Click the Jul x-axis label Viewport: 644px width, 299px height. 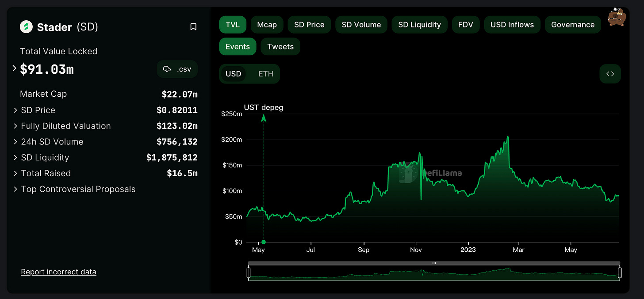311,250
